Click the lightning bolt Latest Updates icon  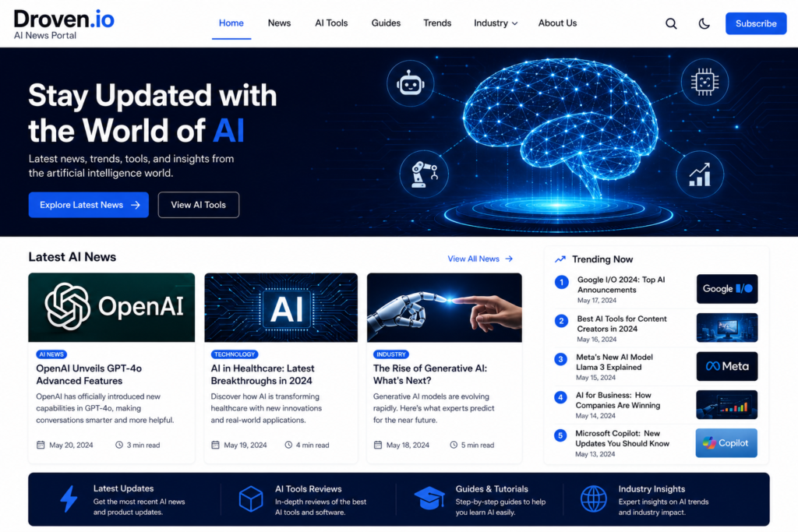[x=69, y=499]
